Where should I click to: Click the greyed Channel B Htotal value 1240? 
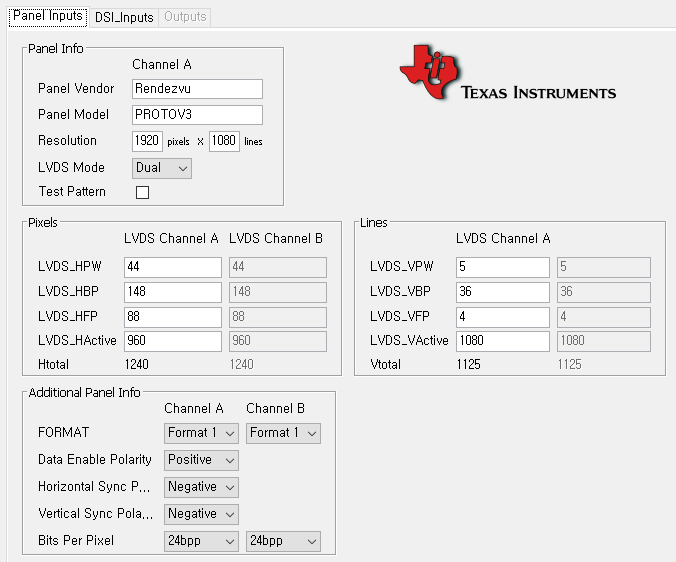point(241,365)
